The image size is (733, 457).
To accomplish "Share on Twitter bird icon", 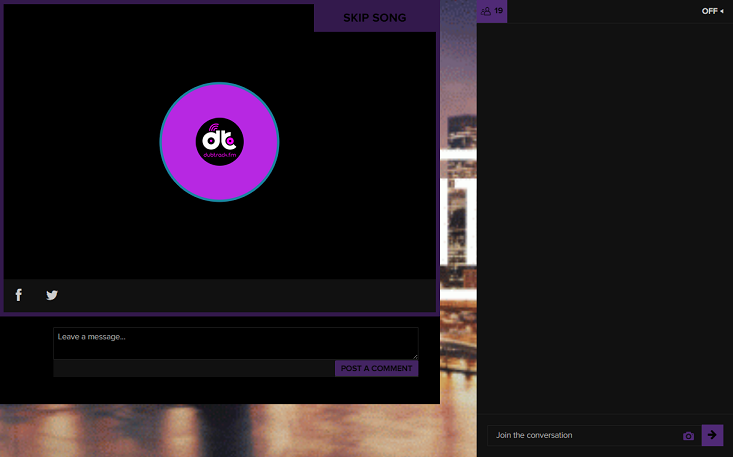I will point(52,295).
